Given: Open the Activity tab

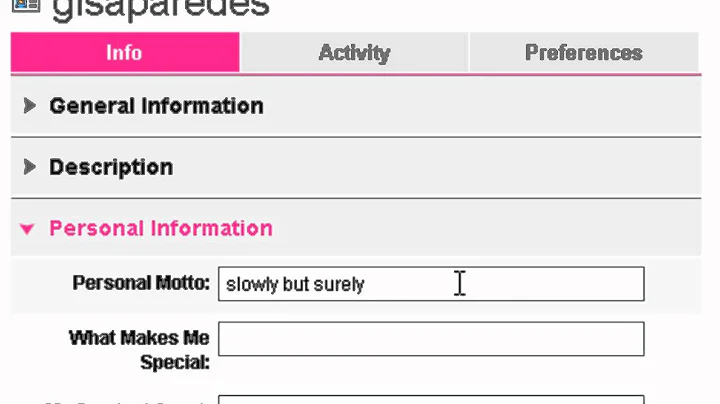Looking at the screenshot, I should pyautogui.click(x=354, y=52).
